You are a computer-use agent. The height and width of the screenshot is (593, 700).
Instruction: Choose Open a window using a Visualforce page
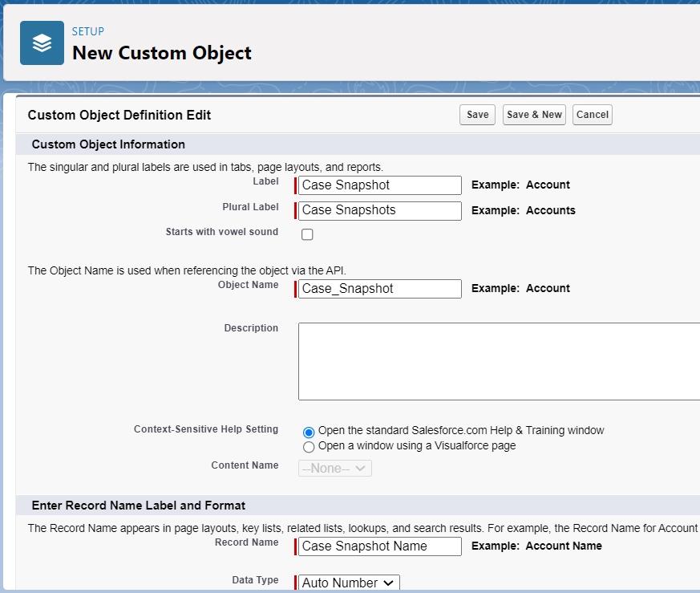click(x=309, y=447)
